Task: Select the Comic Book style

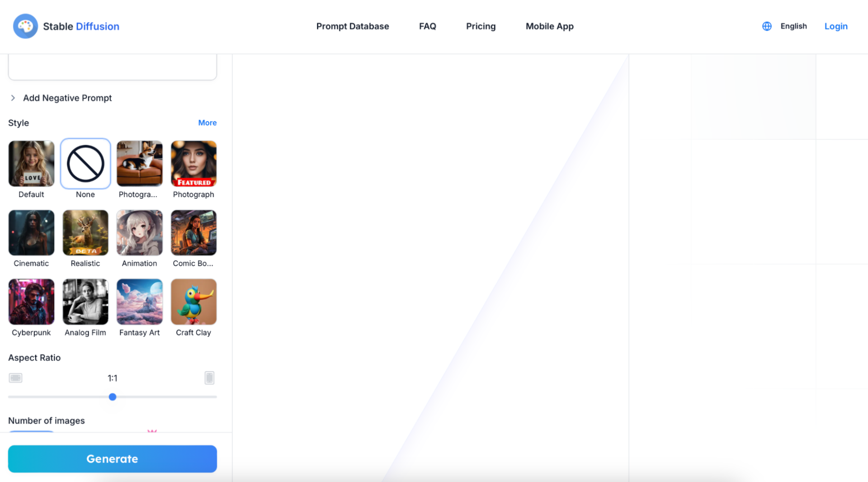Action: tap(193, 232)
